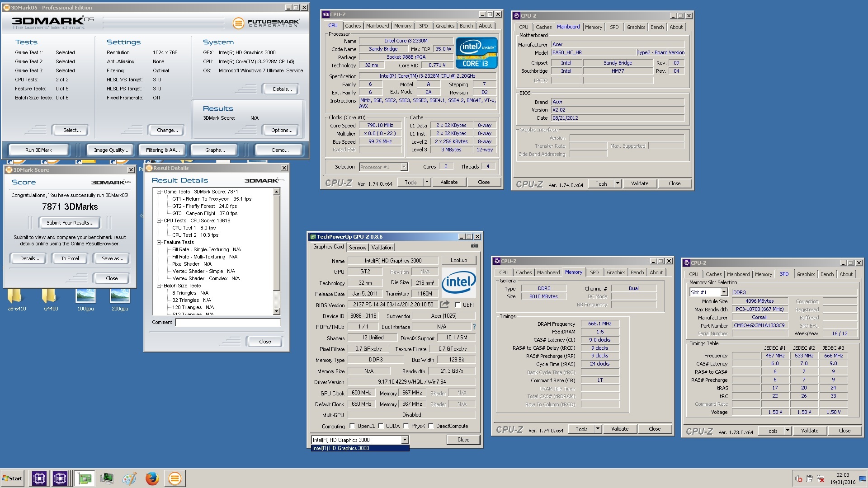Open the Paint palette taskbar icon

(129, 479)
